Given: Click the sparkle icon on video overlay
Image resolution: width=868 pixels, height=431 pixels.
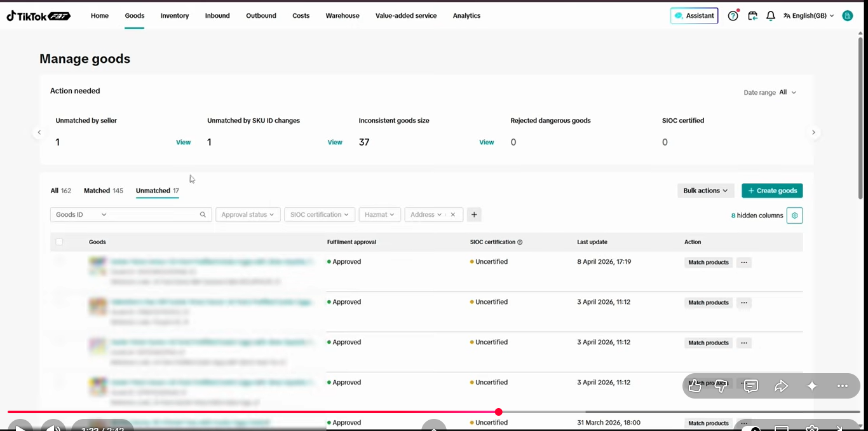Looking at the screenshot, I should point(811,386).
